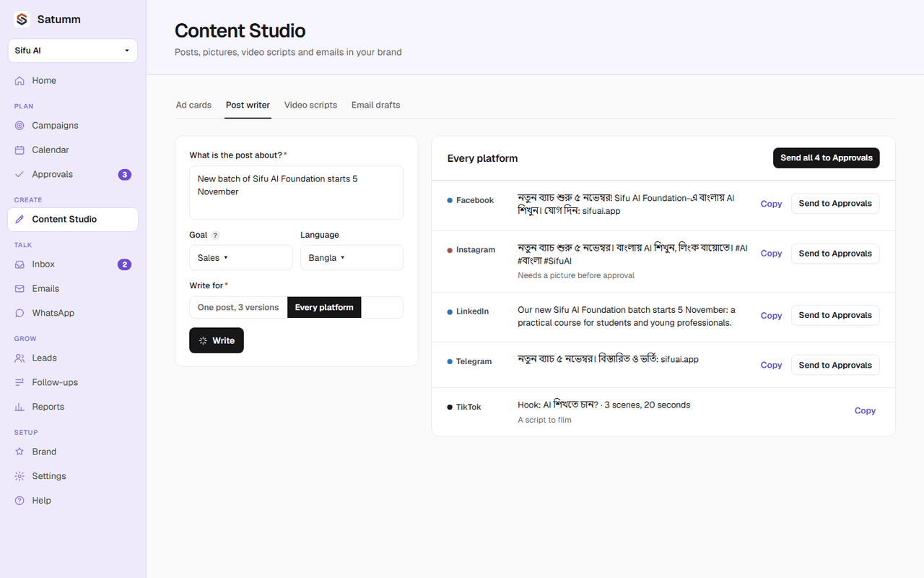Click the WhatsApp chat bubble icon

pos(19,314)
